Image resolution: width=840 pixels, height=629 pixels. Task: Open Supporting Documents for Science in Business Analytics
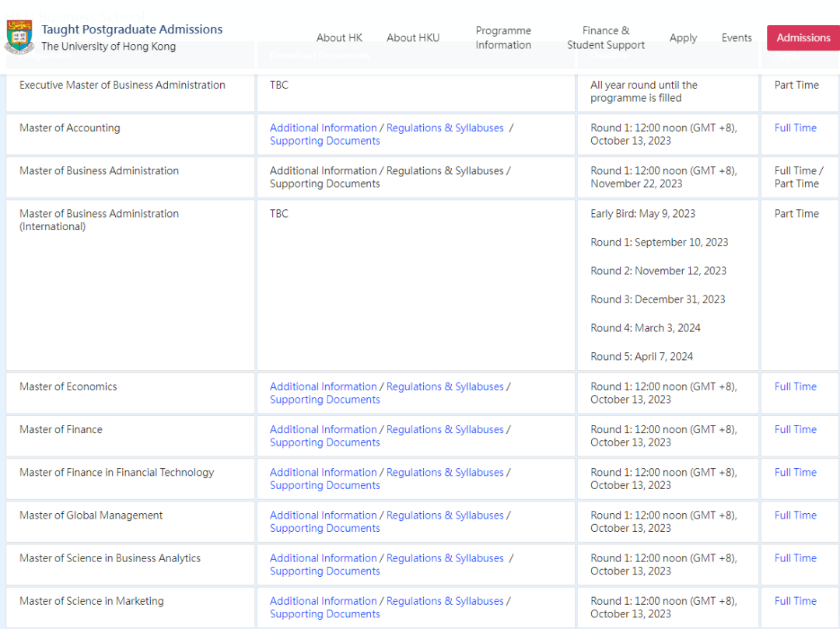tap(324, 571)
